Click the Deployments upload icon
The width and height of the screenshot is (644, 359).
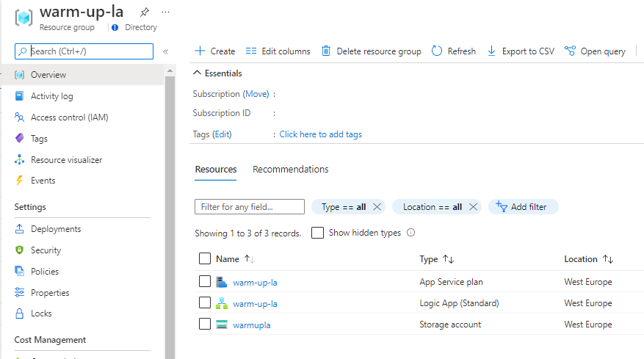19,229
